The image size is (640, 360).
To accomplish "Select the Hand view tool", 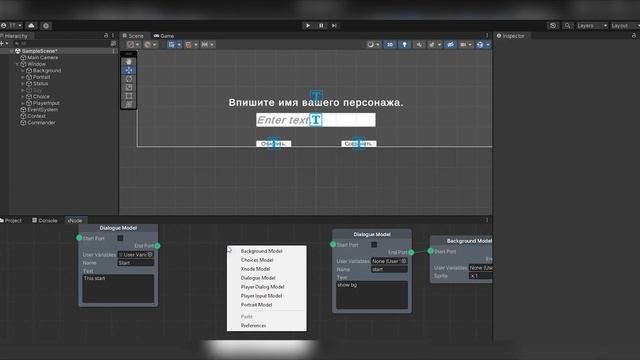I will (x=129, y=62).
